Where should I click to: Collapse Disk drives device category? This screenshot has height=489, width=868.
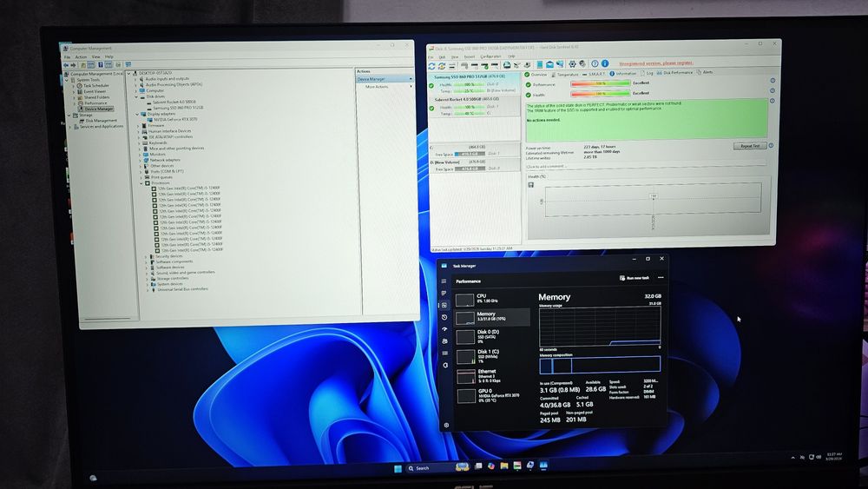136,97
